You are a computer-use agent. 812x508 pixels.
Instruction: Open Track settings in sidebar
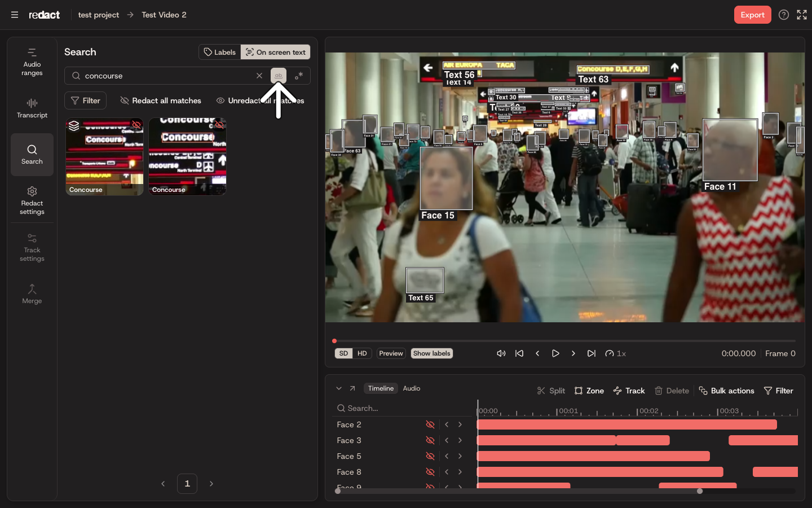pos(32,247)
